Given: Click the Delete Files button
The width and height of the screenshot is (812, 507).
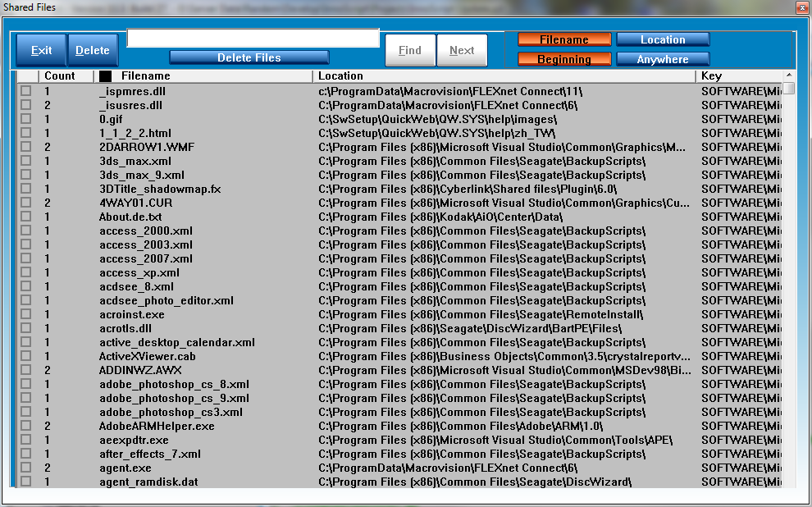Looking at the screenshot, I should click(249, 57).
